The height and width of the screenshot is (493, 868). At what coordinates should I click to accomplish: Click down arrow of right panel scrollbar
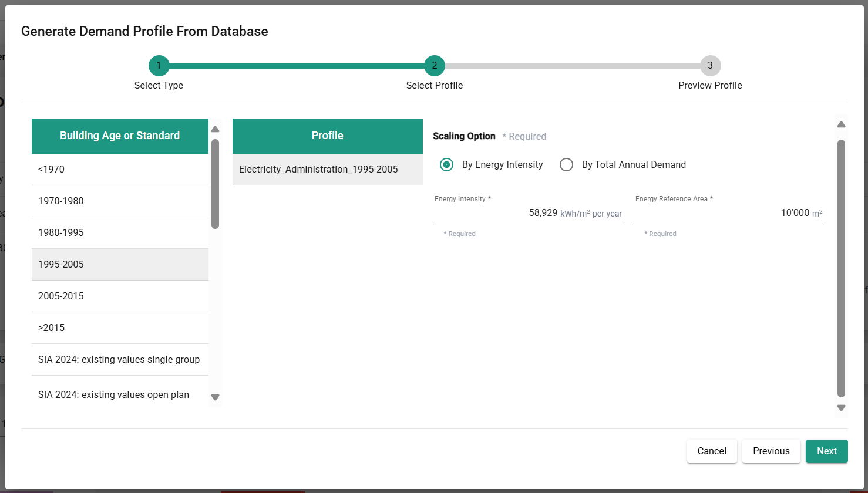841,408
